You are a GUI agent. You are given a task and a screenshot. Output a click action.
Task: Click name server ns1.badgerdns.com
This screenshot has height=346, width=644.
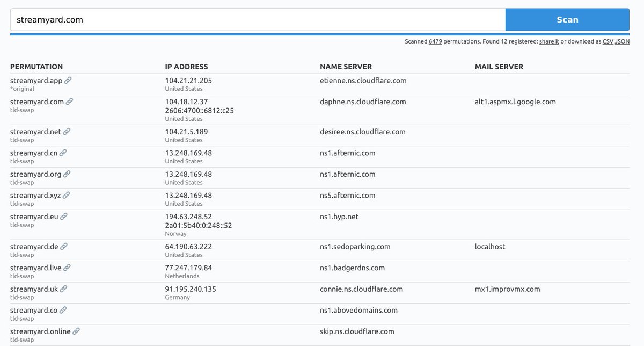[352, 268]
